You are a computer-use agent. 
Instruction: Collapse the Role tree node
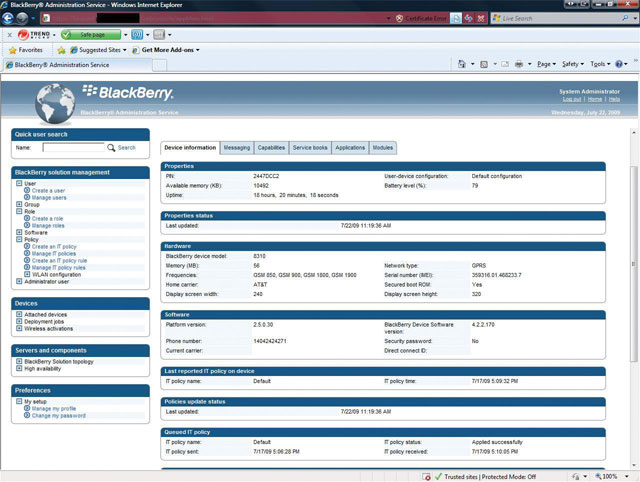19,211
